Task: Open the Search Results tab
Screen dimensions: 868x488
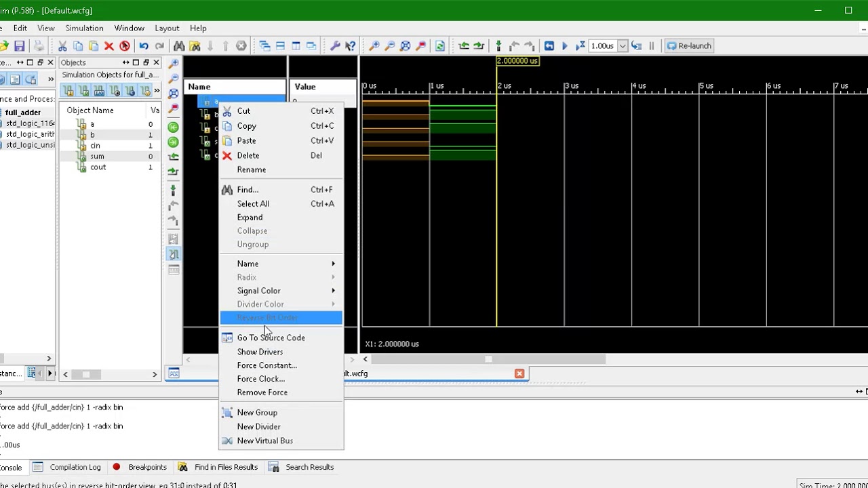Action: click(300, 467)
